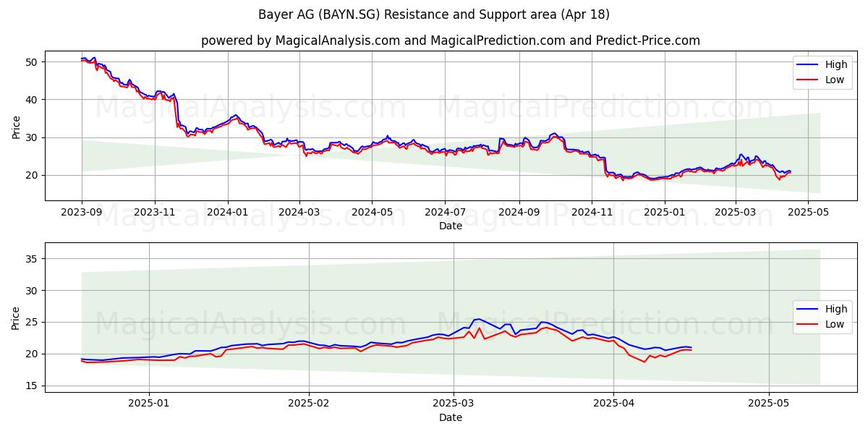Click the '2024-07' x-axis label in the top chart

(x=445, y=213)
